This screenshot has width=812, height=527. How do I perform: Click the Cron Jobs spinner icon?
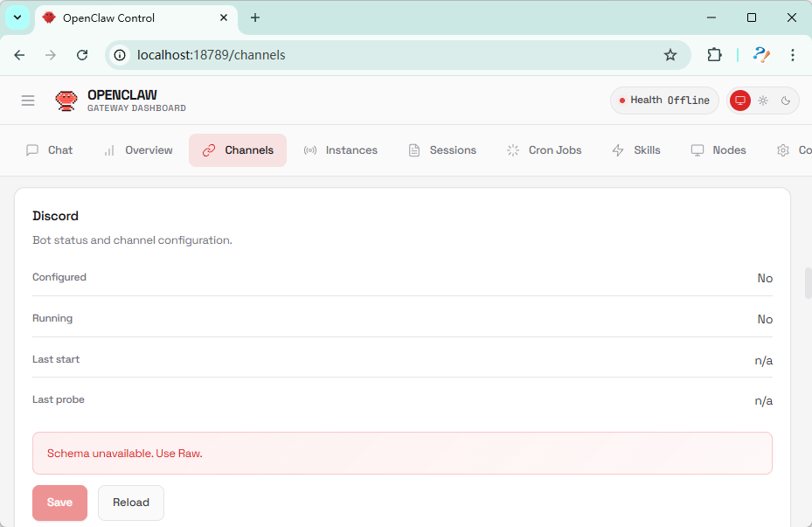tap(513, 150)
